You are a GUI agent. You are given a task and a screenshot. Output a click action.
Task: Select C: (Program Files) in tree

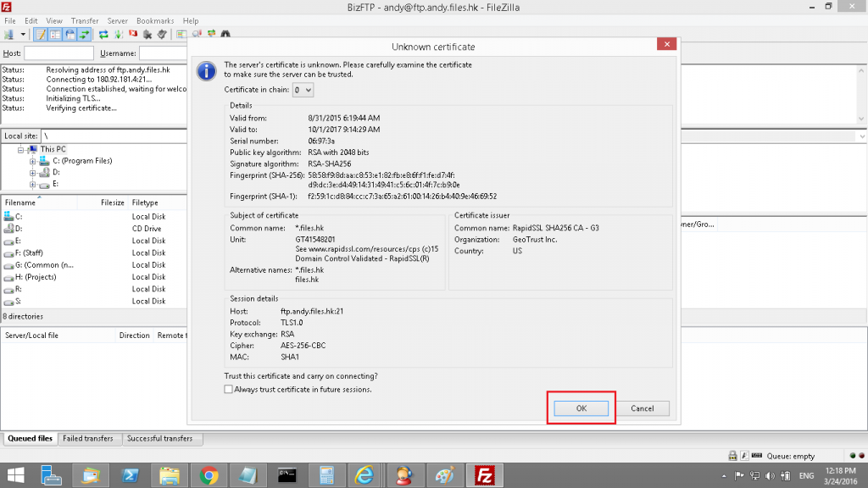point(82,161)
